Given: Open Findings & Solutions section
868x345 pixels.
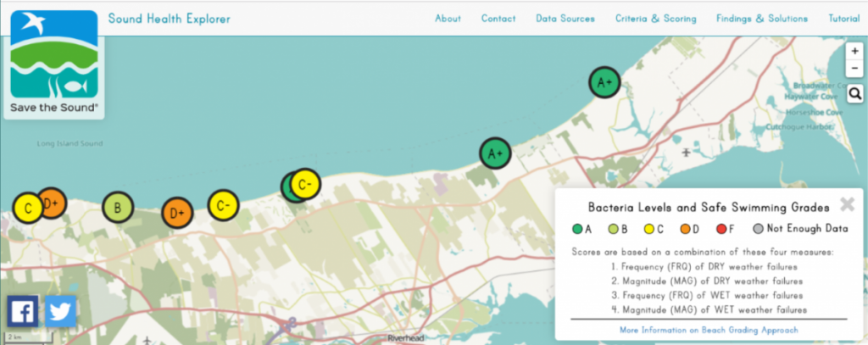Looking at the screenshot, I should coord(761,19).
